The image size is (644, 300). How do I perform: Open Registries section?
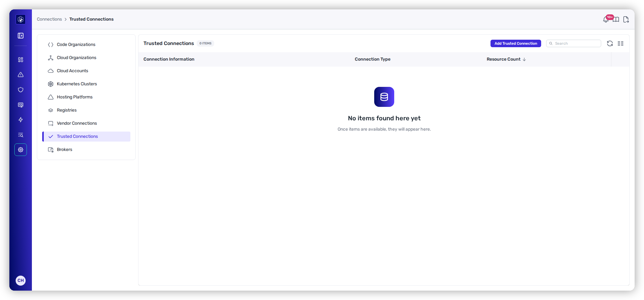86,110
